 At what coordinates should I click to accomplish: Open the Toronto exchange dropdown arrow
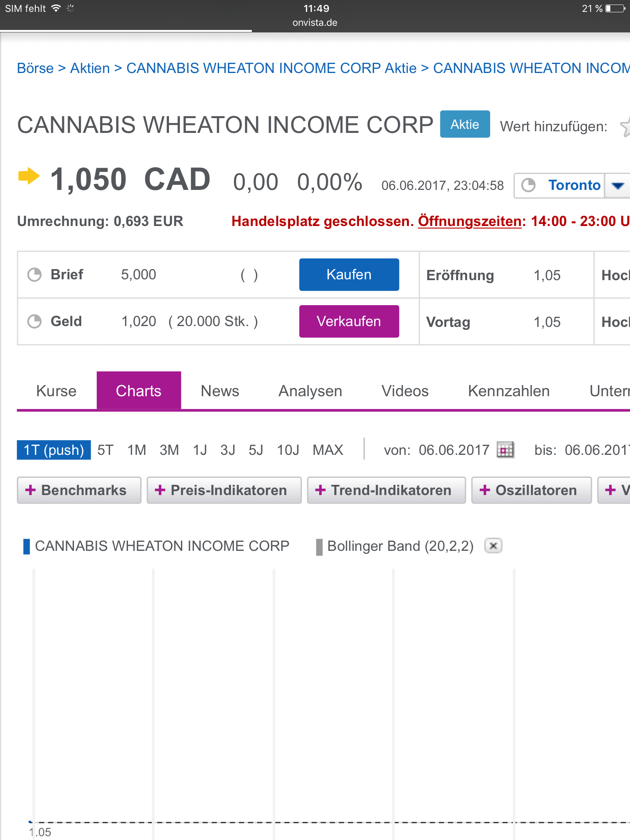coord(617,186)
